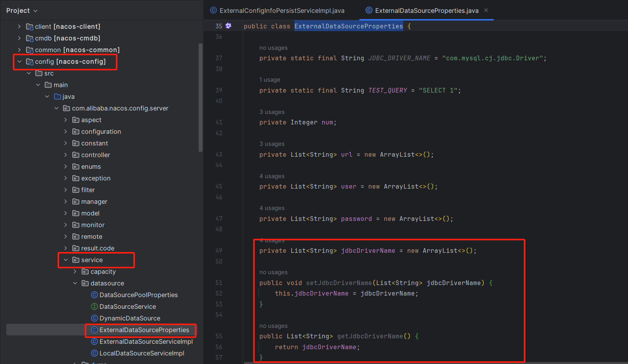Click the LocalDataSourceServiceImpl class icon
Screen dimensions: 628x364
coord(94,353)
